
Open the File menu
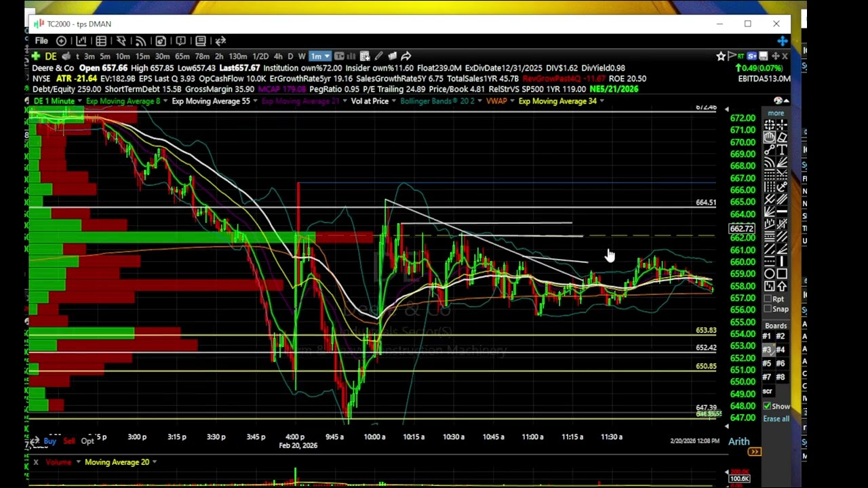[x=41, y=41]
